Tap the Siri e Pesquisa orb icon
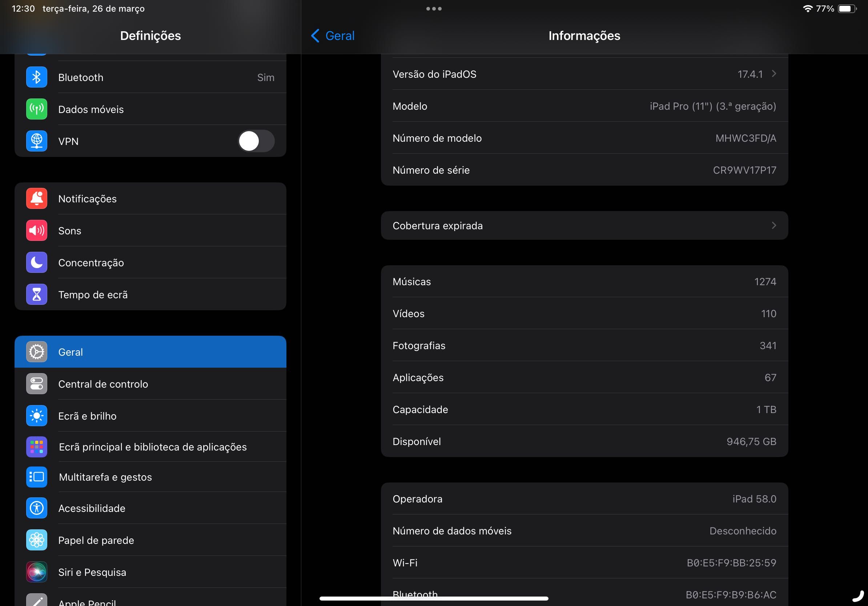This screenshot has height=606, width=868. [x=37, y=572]
